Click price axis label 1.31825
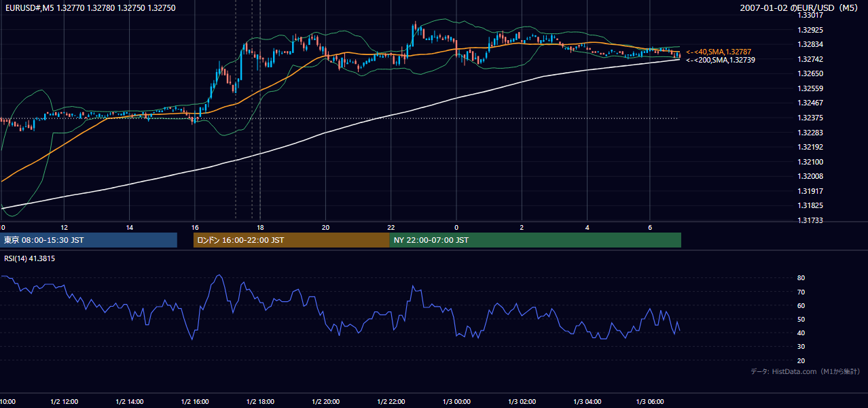The height and width of the screenshot is (408, 868). tap(810, 205)
